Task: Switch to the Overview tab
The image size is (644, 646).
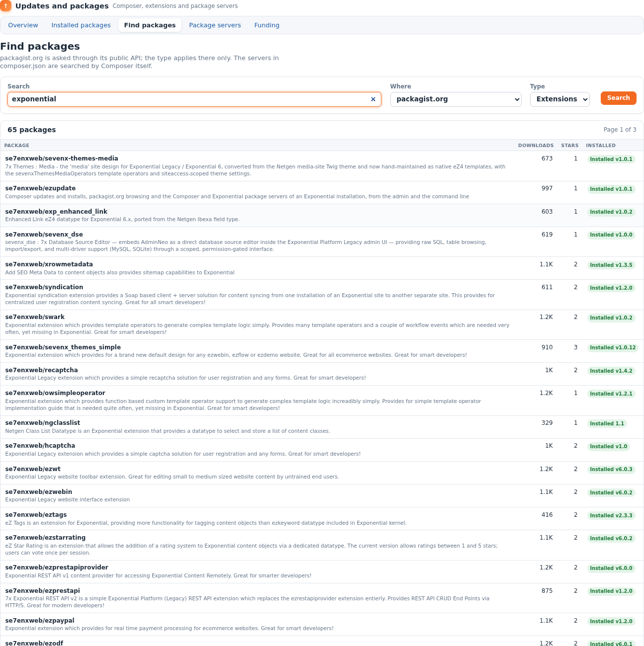Action: (23, 25)
